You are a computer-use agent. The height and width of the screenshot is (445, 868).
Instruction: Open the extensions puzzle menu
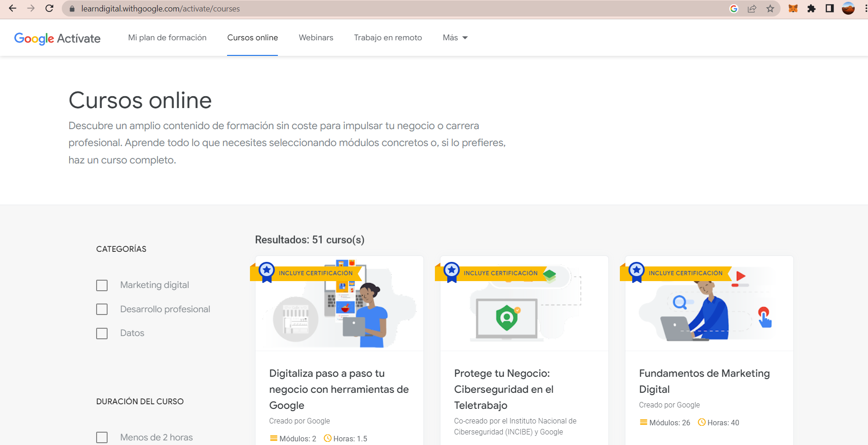click(x=811, y=9)
